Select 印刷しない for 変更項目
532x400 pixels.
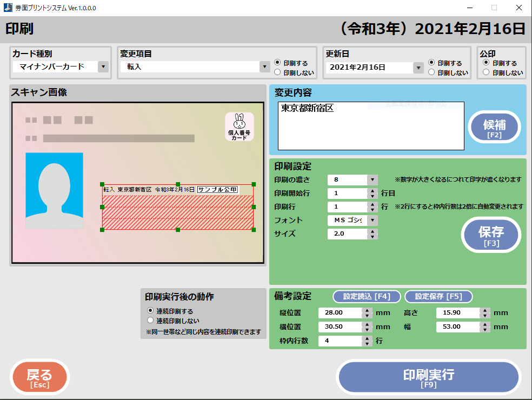click(277, 72)
